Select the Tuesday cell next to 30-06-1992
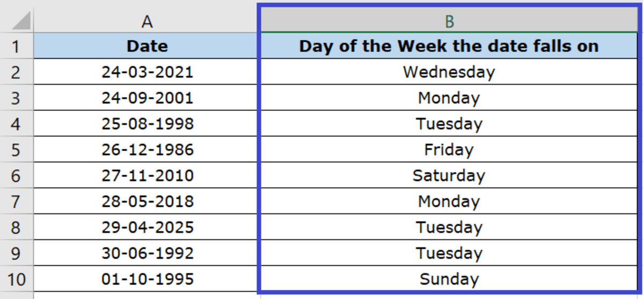Viewport: 644px width, 299px height. click(449, 253)
